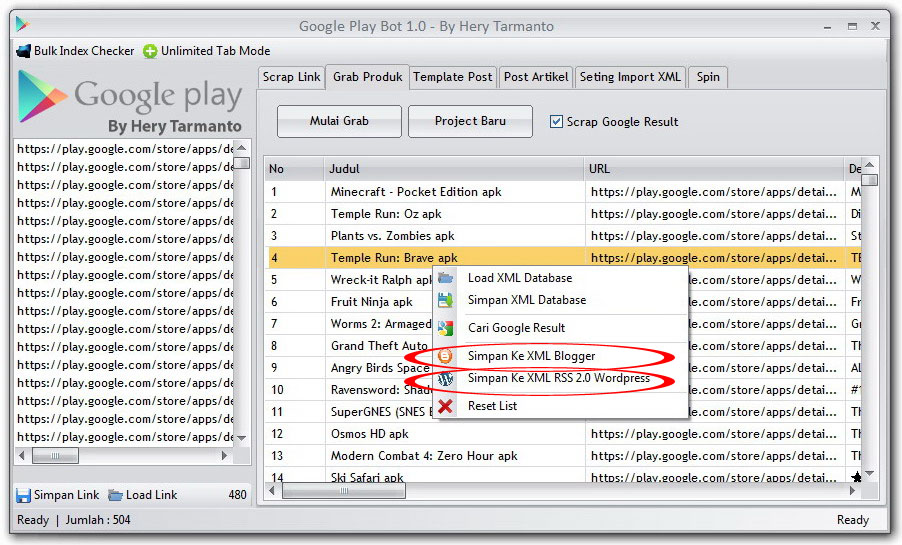Image resolution: width=902 pixels, height=545 pixels.
Task: Click the link list scroll left arrow
Action: 22,456
